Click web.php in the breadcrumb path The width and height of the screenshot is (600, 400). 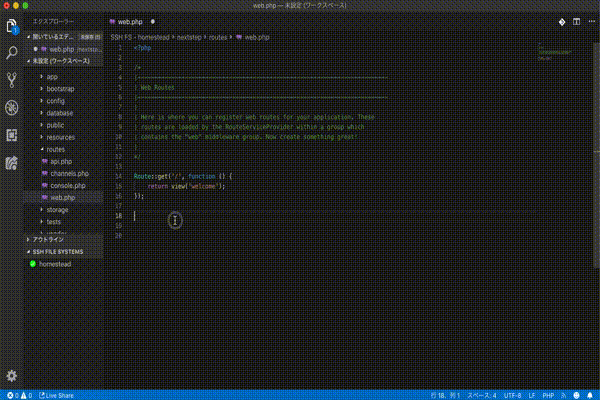click(x=257, y=37)
